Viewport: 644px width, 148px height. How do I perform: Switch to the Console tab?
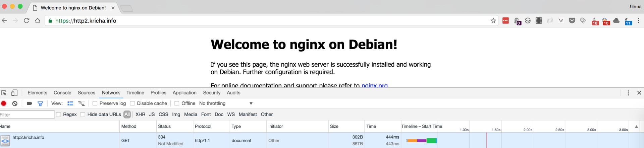(x=62, y=93)
